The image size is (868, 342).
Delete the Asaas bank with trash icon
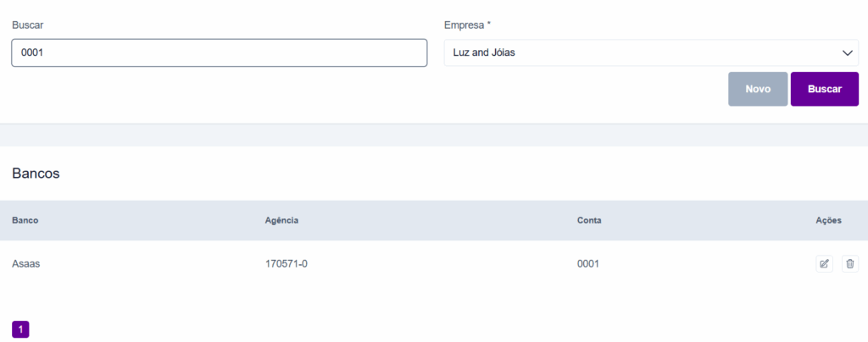(850, 264)
